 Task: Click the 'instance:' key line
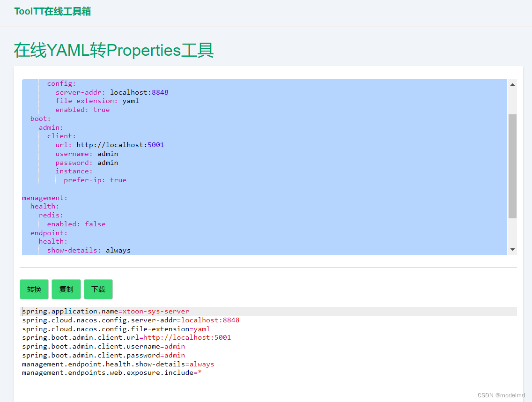click(74, 171)
